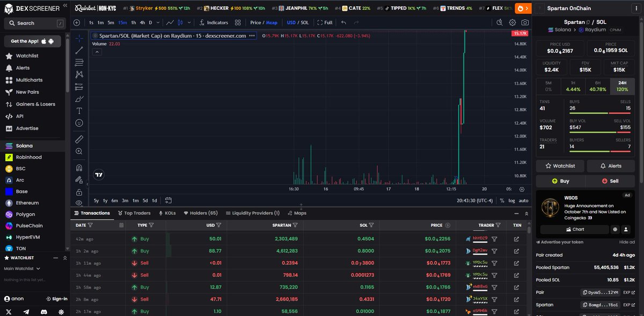Toggle the percent price scale

[x=502, y=200]
